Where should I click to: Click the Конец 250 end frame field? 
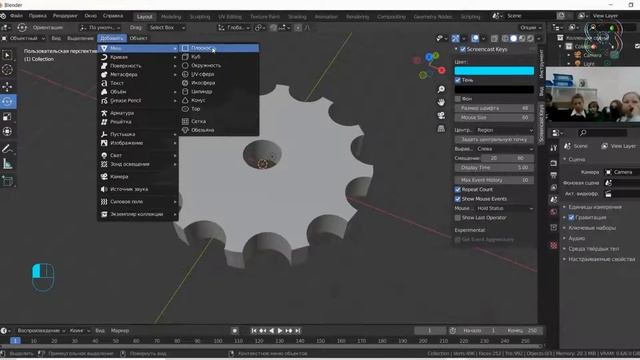click(522, 331)
